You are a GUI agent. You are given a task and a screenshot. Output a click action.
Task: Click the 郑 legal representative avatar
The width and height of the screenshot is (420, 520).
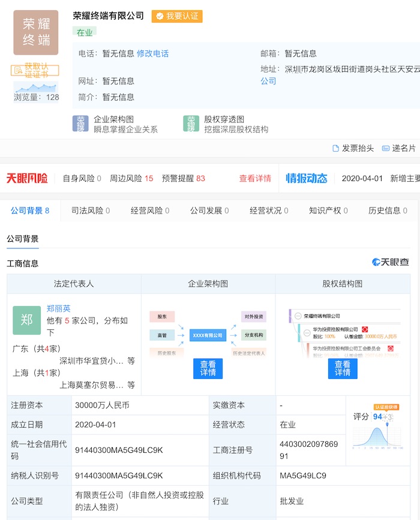(x=26, y=320)
